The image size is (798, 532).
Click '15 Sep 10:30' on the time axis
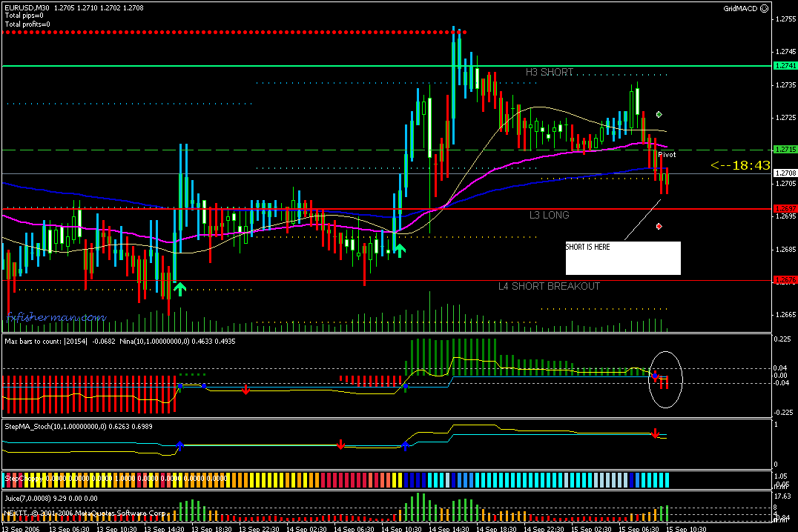coord(686,529)
